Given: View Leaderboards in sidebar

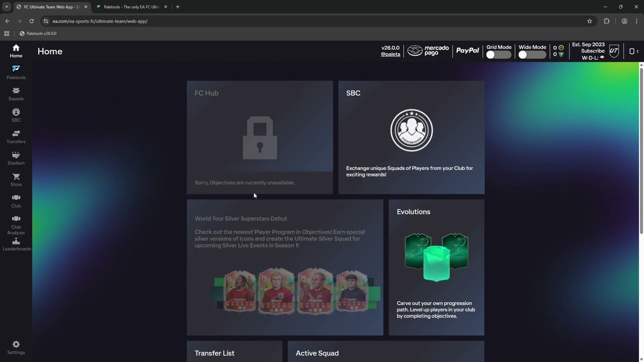Looking at the screenshot, I should pos(16,244).
